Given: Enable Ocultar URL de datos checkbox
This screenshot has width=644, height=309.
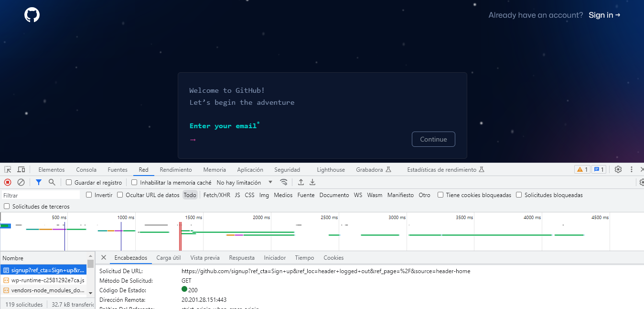Looking at the screenshot, I should point(120,195).
